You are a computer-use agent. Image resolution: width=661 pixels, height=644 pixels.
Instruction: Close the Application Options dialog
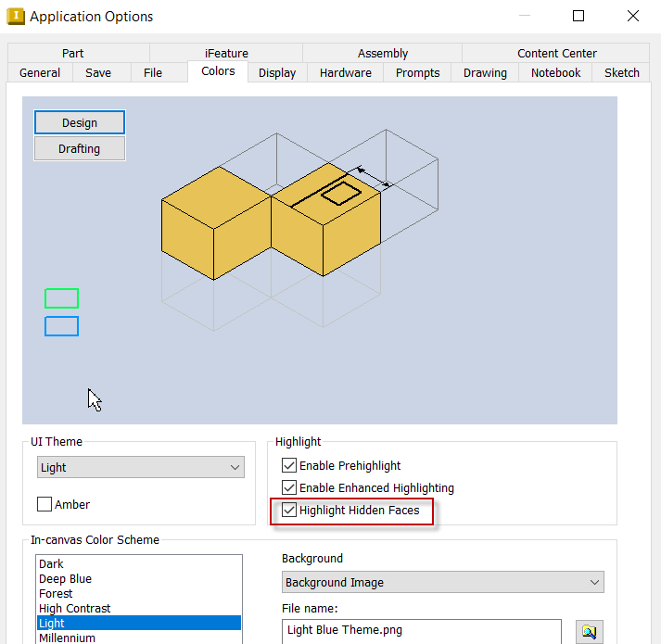pyautogui.click(x=633, y=16)
